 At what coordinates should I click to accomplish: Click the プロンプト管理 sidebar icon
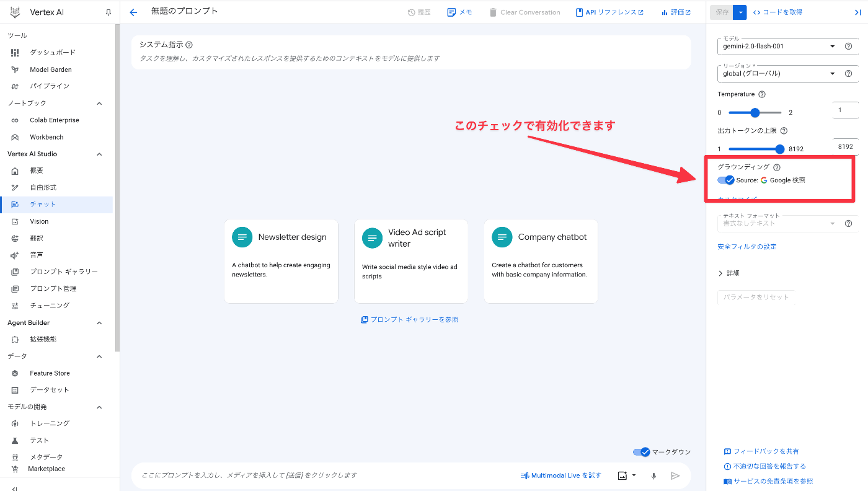click(x=15, y=288)
